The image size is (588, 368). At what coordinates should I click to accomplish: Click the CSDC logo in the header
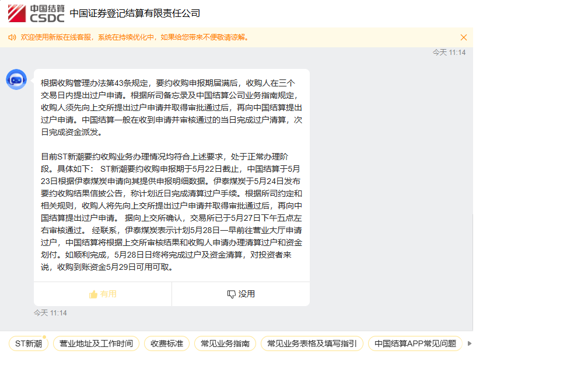(x=36, y=13)
